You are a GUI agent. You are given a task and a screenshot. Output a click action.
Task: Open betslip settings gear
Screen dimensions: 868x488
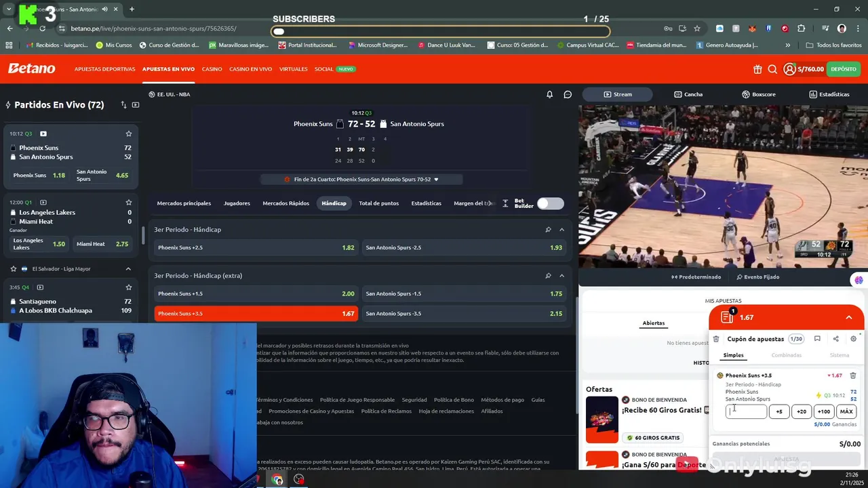tap(854, 339)
